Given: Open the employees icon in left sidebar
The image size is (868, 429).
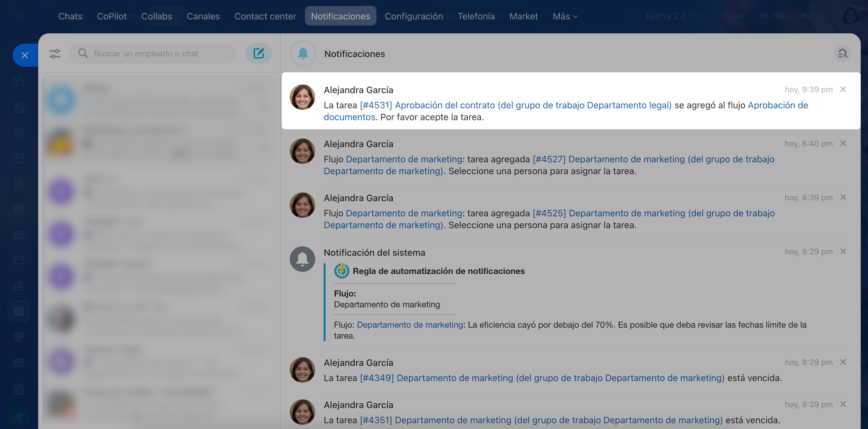Looking at the screenshot, I should coord(19,286).
